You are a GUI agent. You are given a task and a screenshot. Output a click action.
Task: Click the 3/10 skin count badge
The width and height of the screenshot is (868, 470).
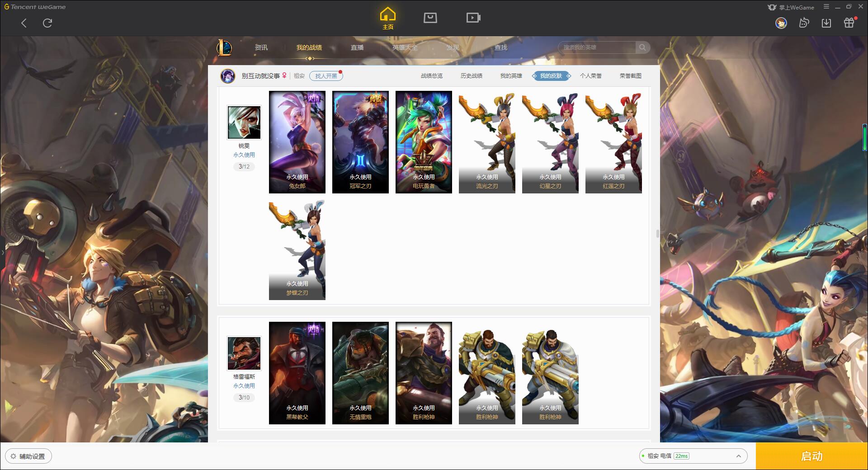(244, 398)
